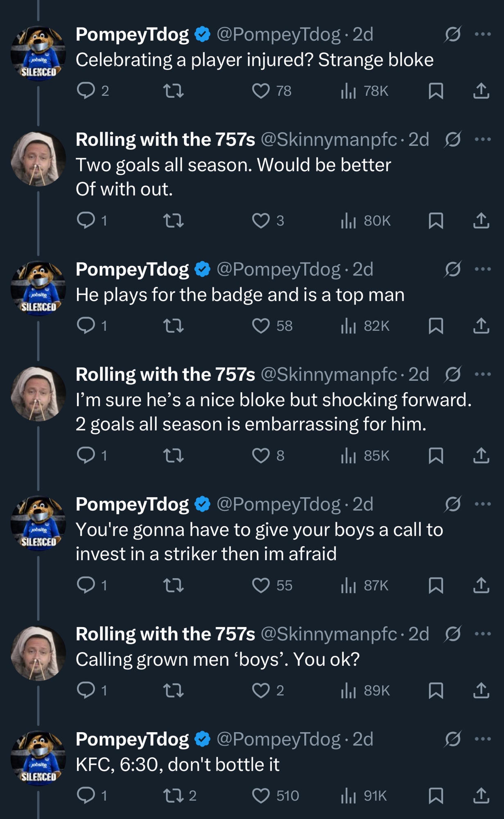The image size is (504, 819).
Task: Open PompeyTdog mascot avatar beside the KFC tweet
Action: click(38, 758)
